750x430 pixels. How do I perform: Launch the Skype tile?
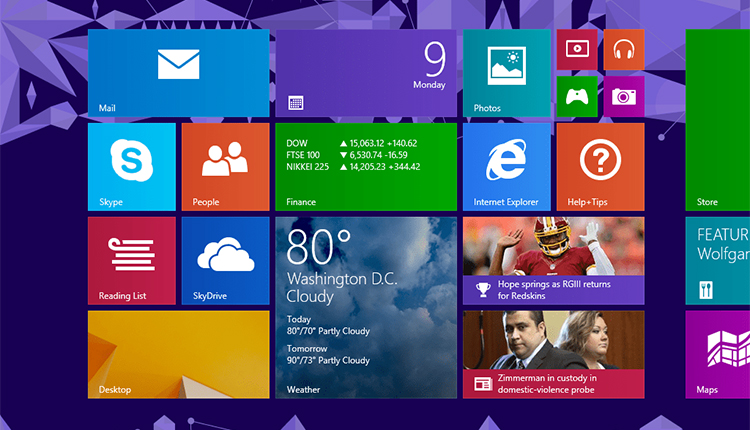point(131,166)
